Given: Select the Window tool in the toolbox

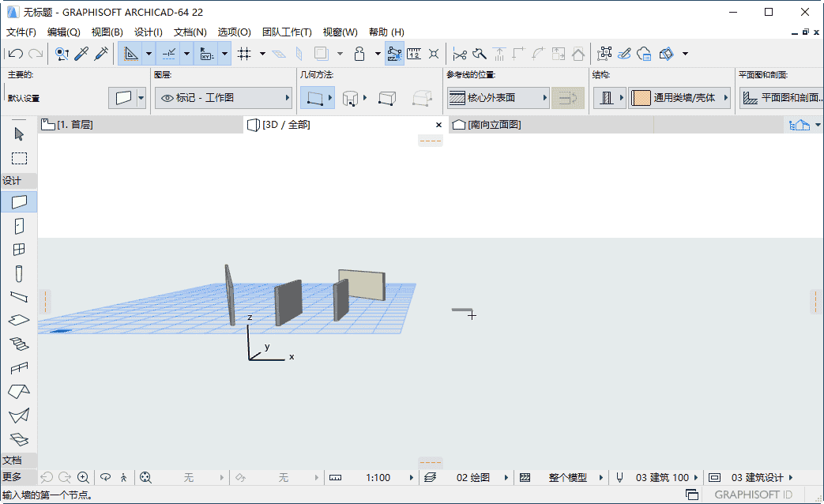Looking at the screenshot, I should (x=18, y=249).
